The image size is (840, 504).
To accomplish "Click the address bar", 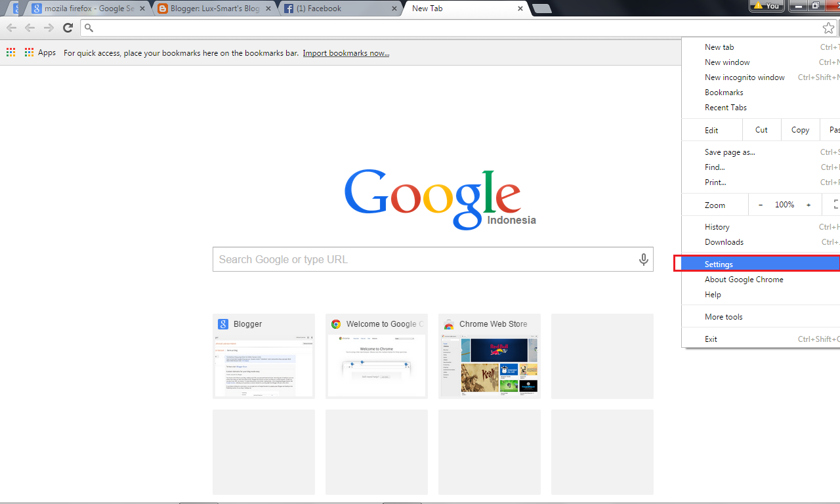I will pos(459,28).
